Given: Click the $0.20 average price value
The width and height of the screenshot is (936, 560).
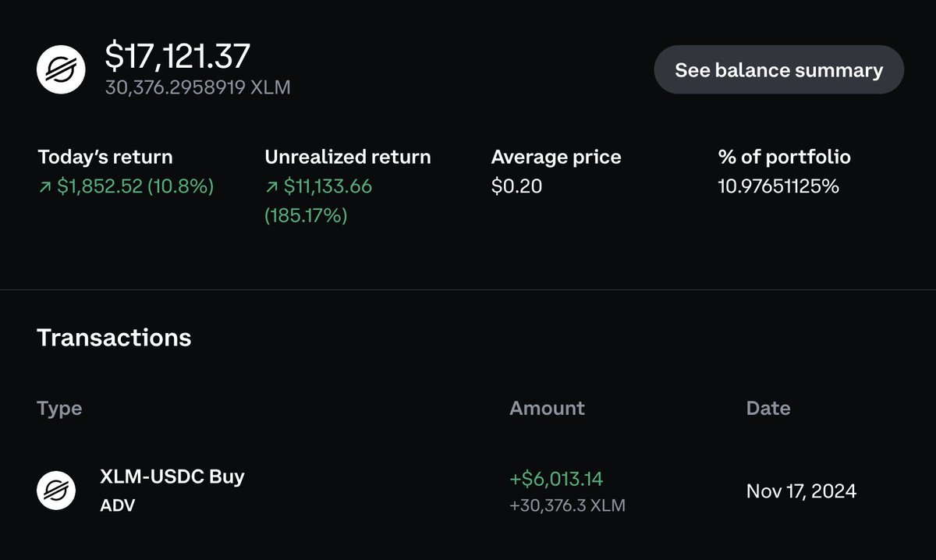Looking at the screenshot, I should tap(516, 187).
